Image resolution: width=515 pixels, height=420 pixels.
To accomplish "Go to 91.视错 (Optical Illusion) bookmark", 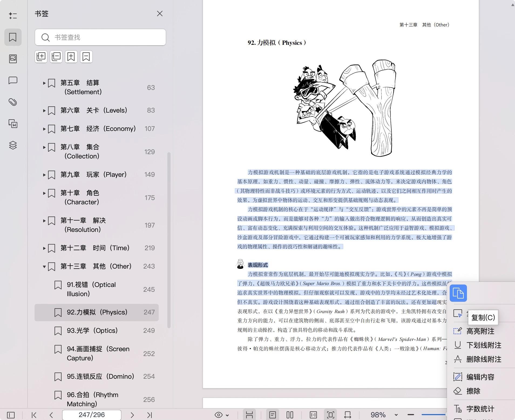I will (97, 289).
